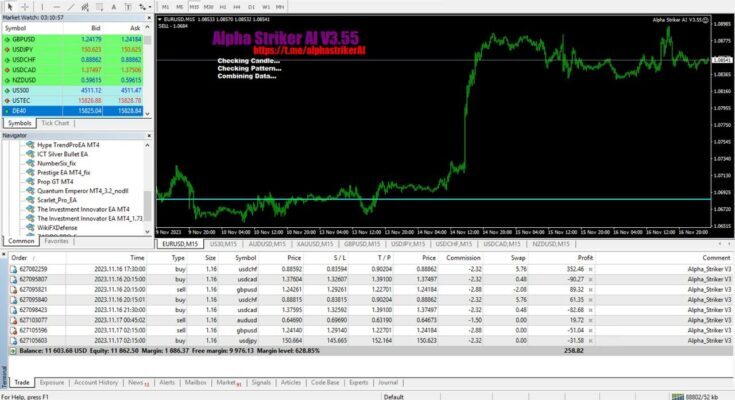
Task: Activate the crosshair tool
Action: 25,7
